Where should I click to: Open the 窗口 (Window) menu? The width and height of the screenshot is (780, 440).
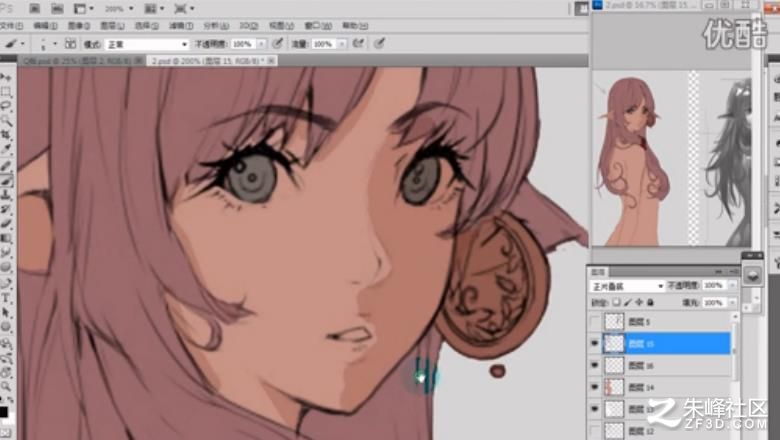click(318, 25)
